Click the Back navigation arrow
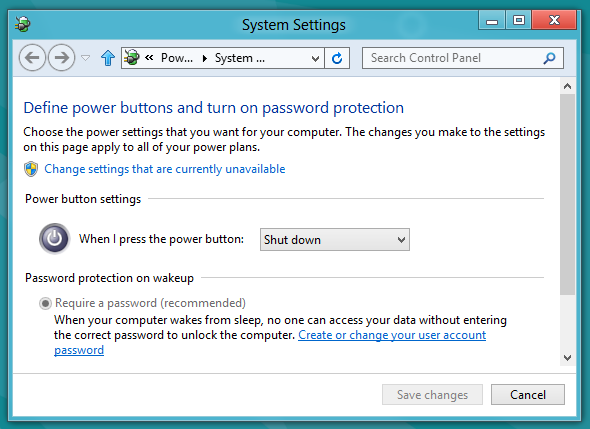This screenshot has width=590, height=429. pos(32,58)
